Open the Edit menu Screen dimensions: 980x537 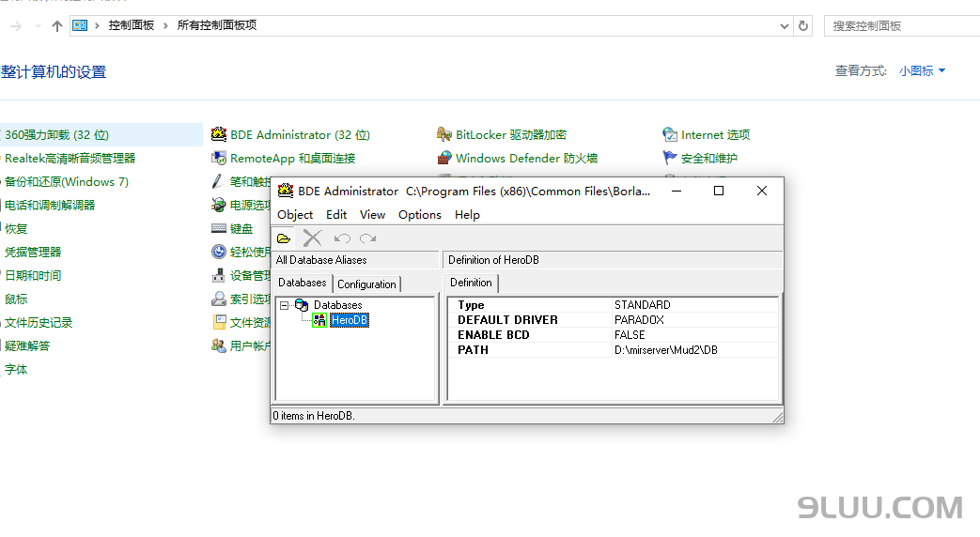[336, 215]
